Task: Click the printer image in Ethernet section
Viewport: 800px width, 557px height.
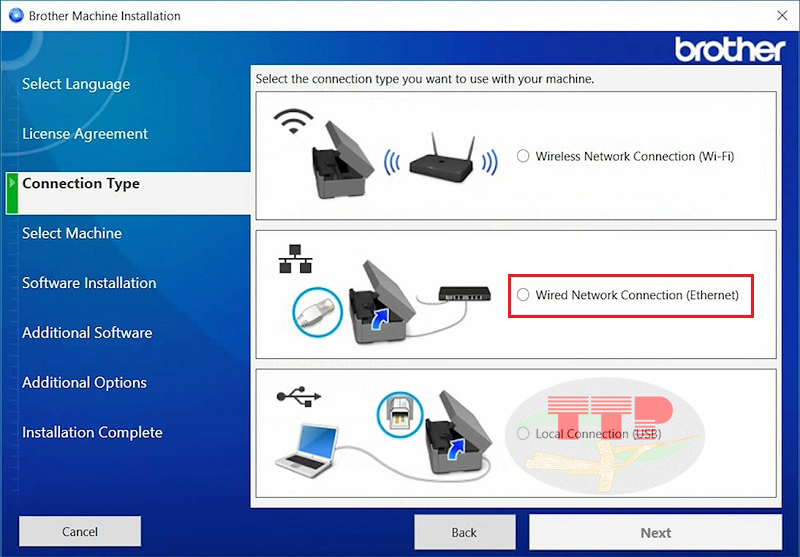Action: [382, 301]
